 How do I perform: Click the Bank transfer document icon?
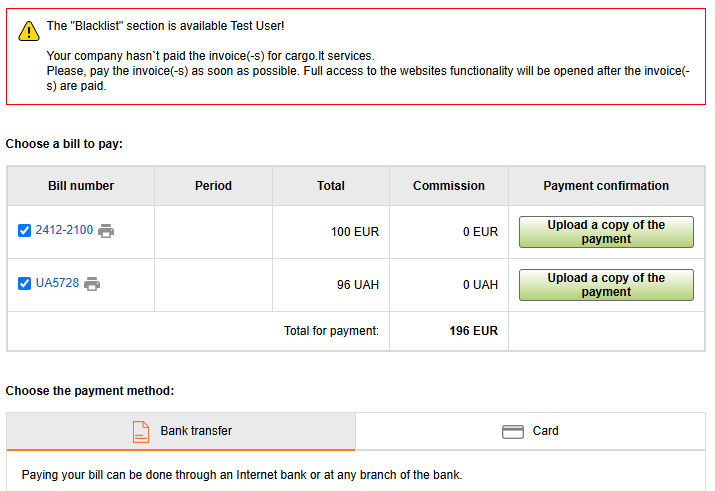pyautogui.click(x=141, y=431)
